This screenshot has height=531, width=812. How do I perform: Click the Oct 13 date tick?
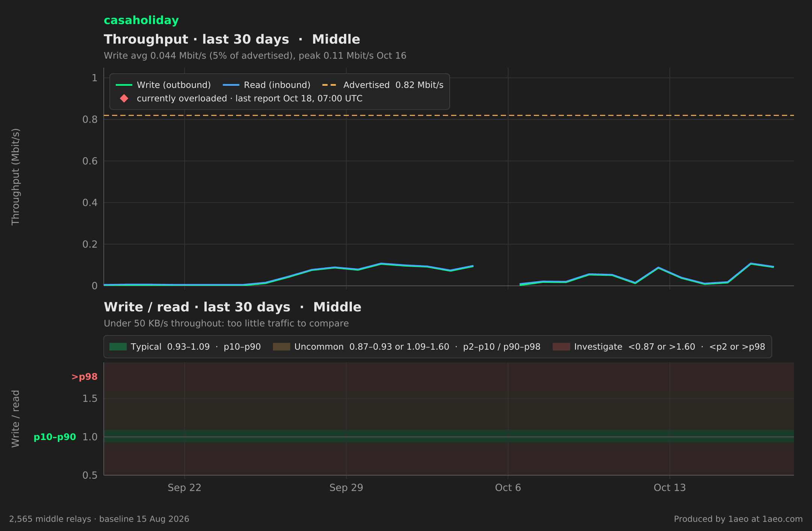(x=670, y=488)
